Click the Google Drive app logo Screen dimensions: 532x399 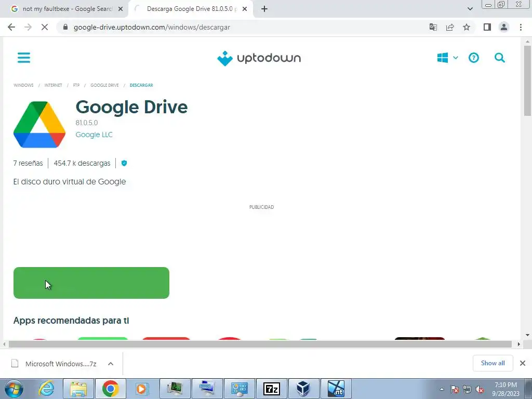coord(39,125)
